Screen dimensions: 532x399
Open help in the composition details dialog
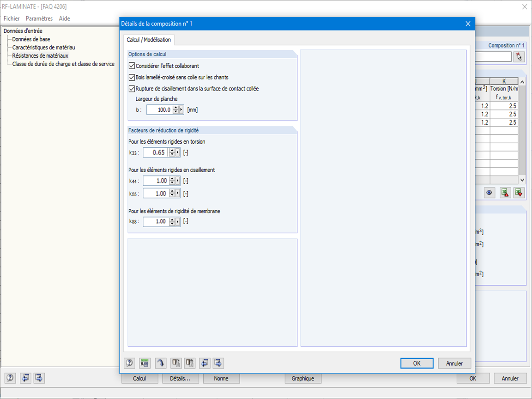pos(129,363)
